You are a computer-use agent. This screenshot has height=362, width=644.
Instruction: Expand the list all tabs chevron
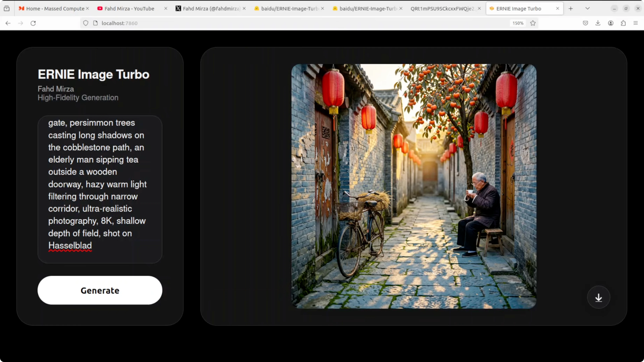tap(587, 9)
